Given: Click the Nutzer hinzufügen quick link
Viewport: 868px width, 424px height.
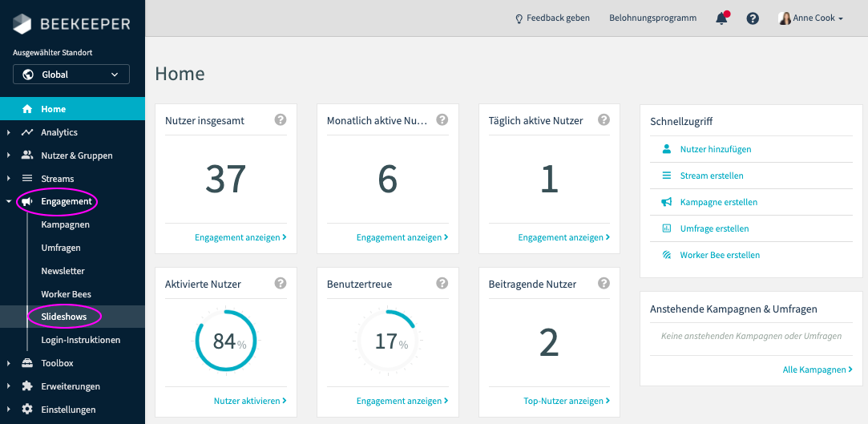Looking at the screenshot, I should (715, 149).
